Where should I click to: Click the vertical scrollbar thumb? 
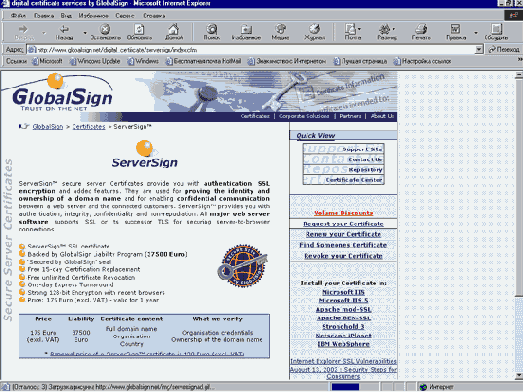(519, 187)
